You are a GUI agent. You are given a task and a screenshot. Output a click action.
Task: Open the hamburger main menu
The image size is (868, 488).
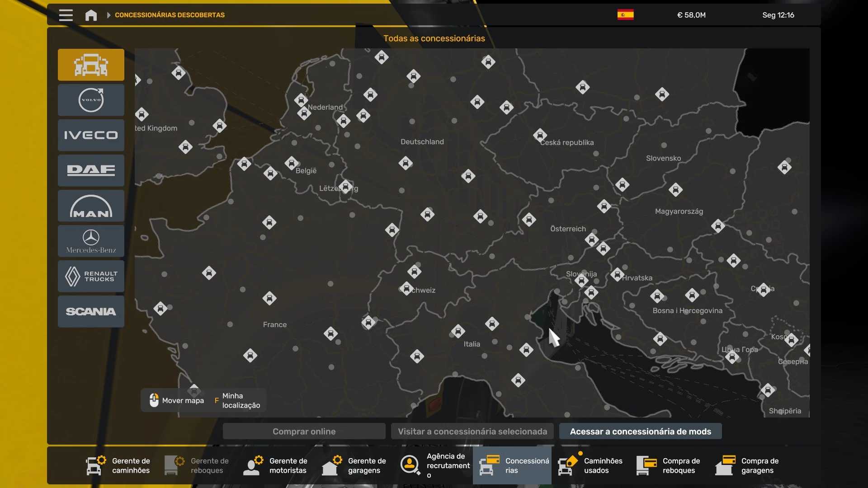(66, 15)
